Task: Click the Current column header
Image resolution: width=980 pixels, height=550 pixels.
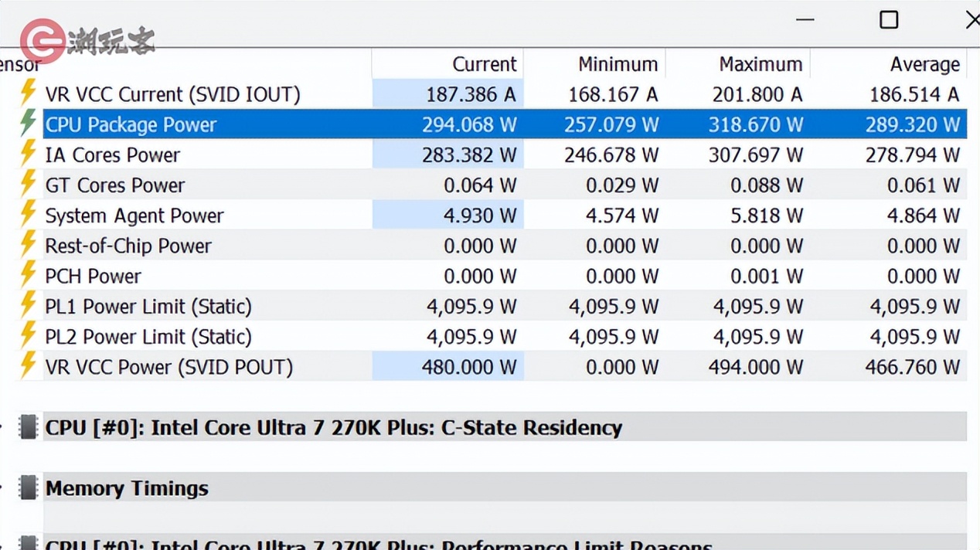Action: pos(447,63)
